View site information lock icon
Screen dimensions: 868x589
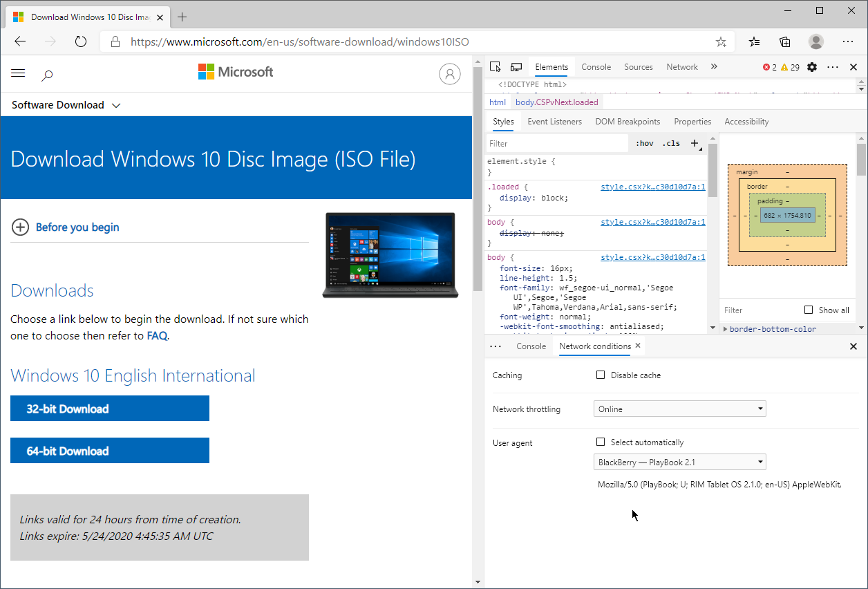(x=115, y=41)
